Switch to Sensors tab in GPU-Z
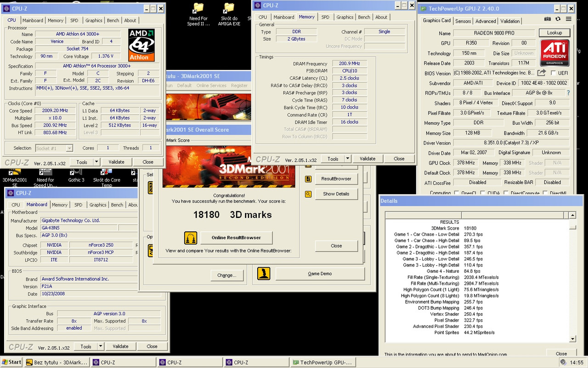 463,21
